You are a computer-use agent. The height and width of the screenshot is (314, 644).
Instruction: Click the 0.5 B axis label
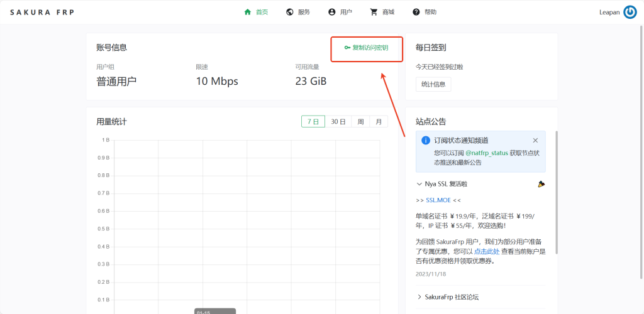(104, 229)
